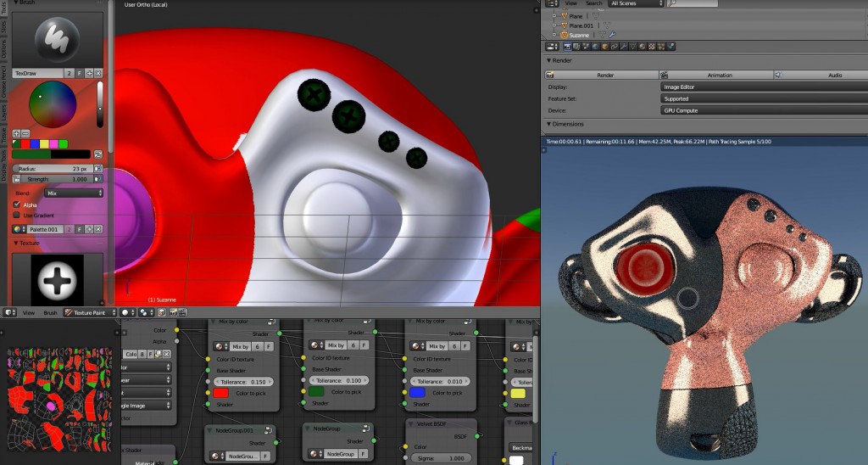
Task: Open the Blend mode Mix dropdown
Action: tap(74, 193)
